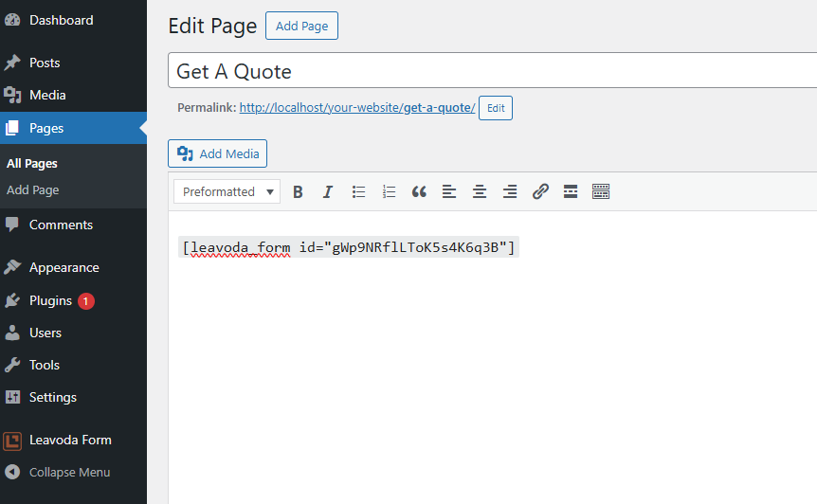This screenshot has height=504, width=817.
Task: Click the Leavoda Form logo icon
Action: pyautogui.click(x=12, y=441)
